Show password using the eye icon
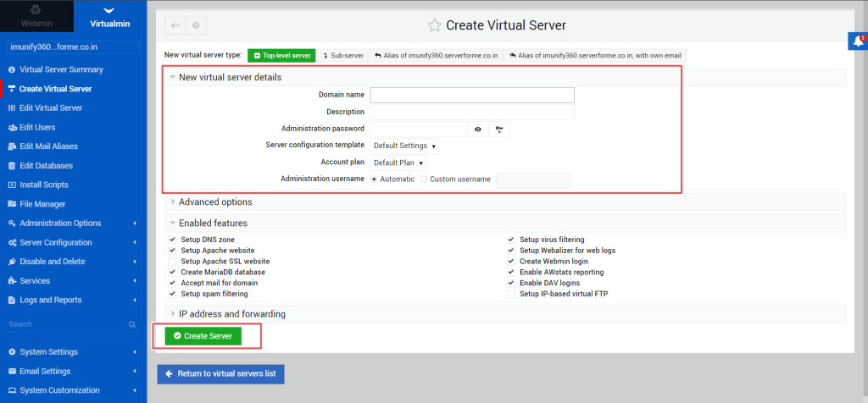The image size is (868, 403). point(478,129)
